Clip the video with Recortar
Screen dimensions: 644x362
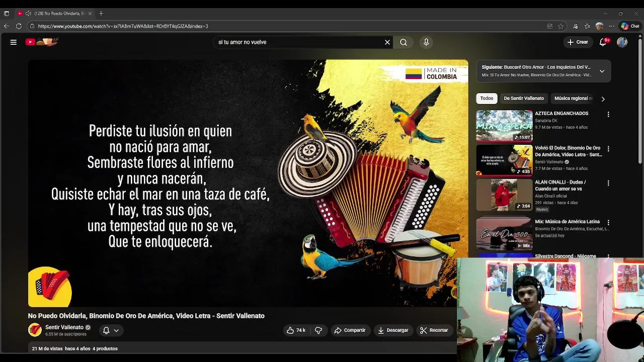click(x=434, y=330)
